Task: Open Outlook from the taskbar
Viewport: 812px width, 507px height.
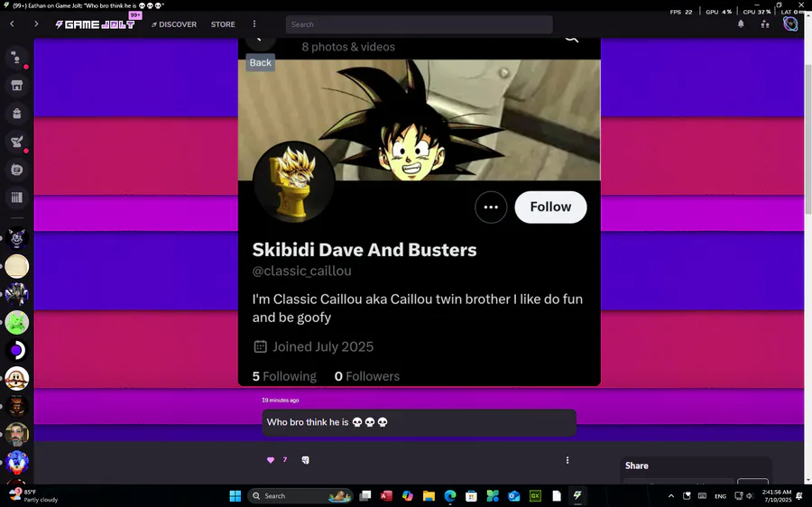Action: coord(513,495)
